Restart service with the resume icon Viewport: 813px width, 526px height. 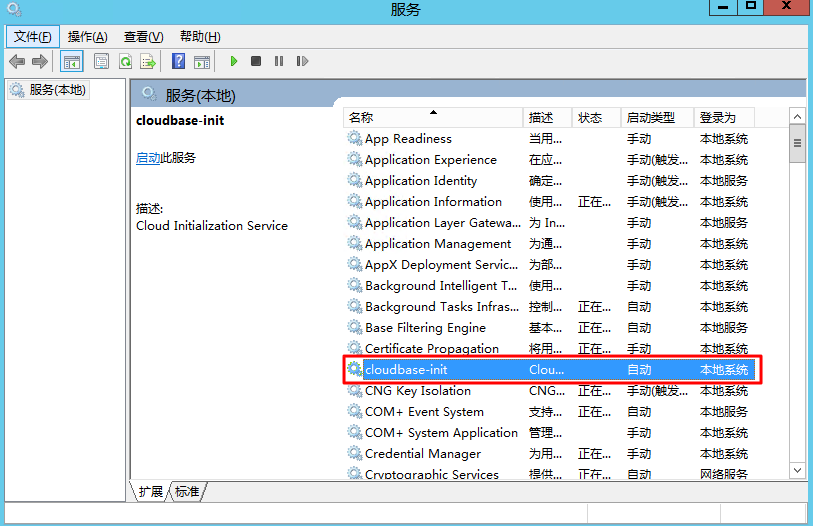pos(302,61)
